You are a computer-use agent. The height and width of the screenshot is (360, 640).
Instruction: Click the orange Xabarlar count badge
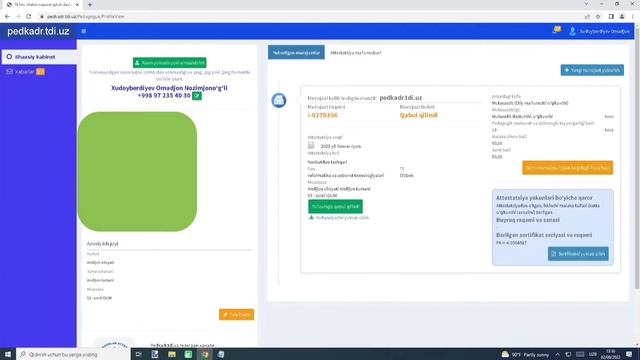click(40, 71)
